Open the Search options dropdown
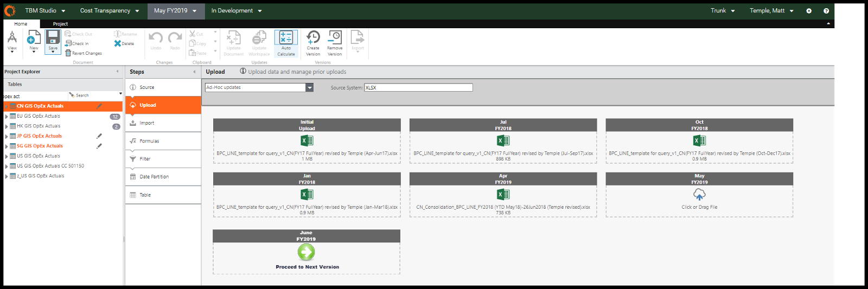 [120, 94]
